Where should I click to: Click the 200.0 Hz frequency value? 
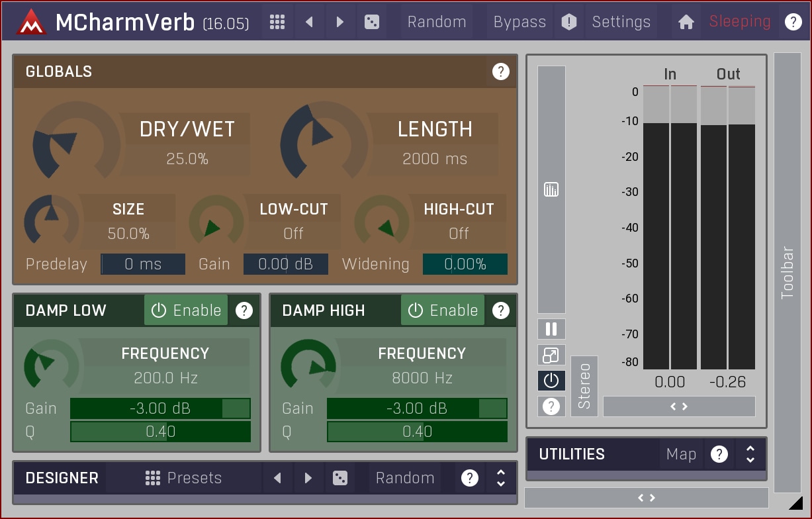[165, 378]
